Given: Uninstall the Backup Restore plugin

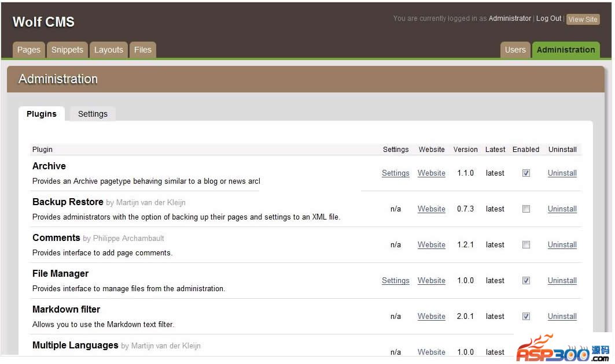Looking at the screenshot, I should click(562, 209).
